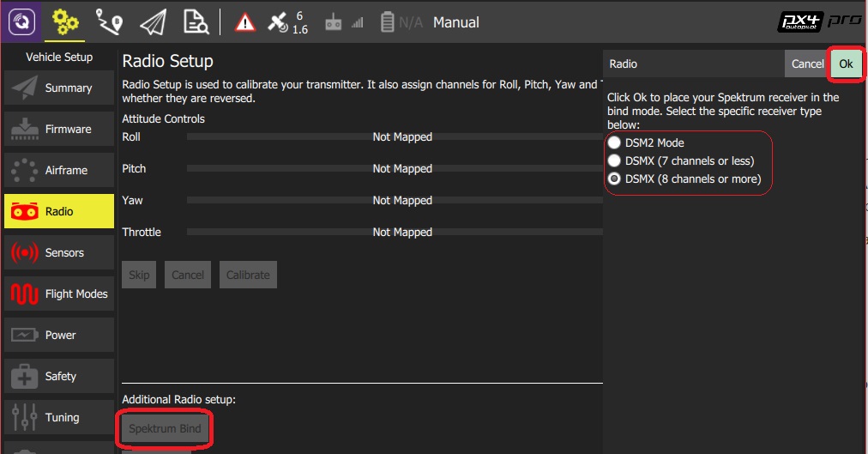Select DSM2 Mode radio option

click(614, 143)
